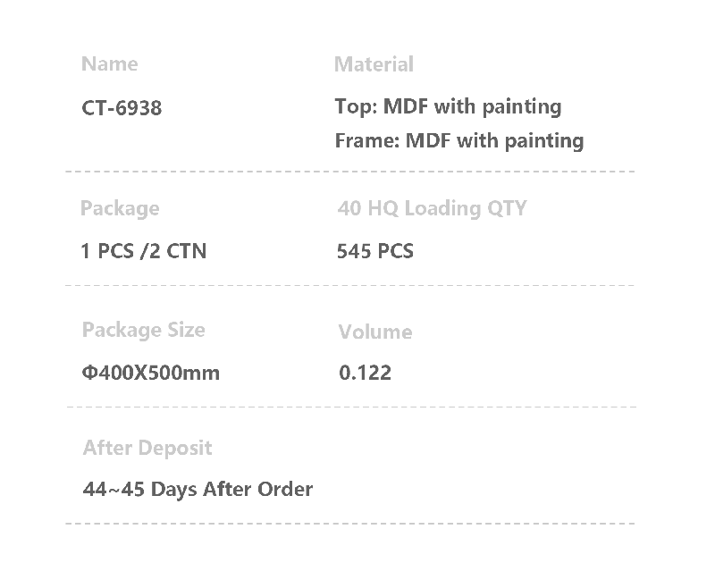The height and width of the screenshot is (588, 715).
Task: Select the 'Top: MDF with painting' line
Action: click(448, 107)
